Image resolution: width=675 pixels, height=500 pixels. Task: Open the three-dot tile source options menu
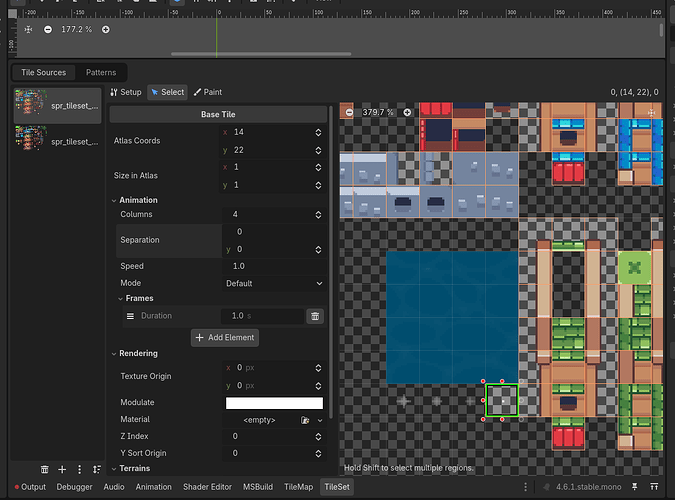pos(79,469)
